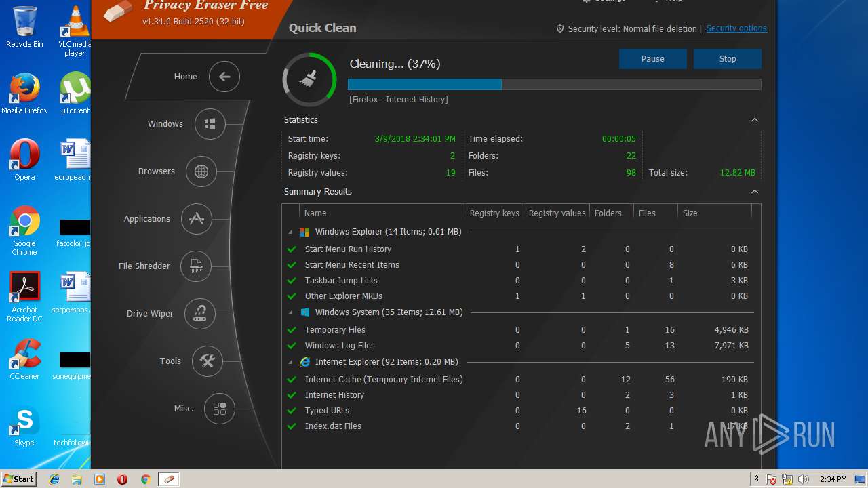Image resolution: width=868 pixels, height=488 pixels.
Task: Select the Acrobat Reader DC desktop icon
Action: click(24, 297)
